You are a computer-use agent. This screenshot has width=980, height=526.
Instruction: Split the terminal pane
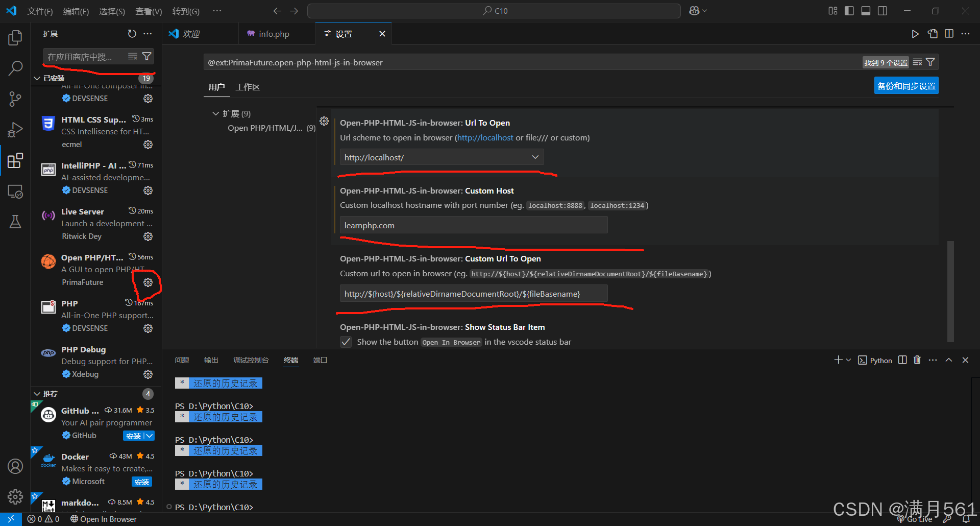(902, 360)
